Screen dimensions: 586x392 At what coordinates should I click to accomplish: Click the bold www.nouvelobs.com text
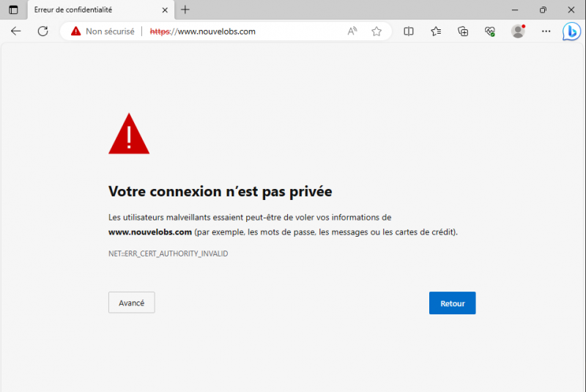(150, 232)
